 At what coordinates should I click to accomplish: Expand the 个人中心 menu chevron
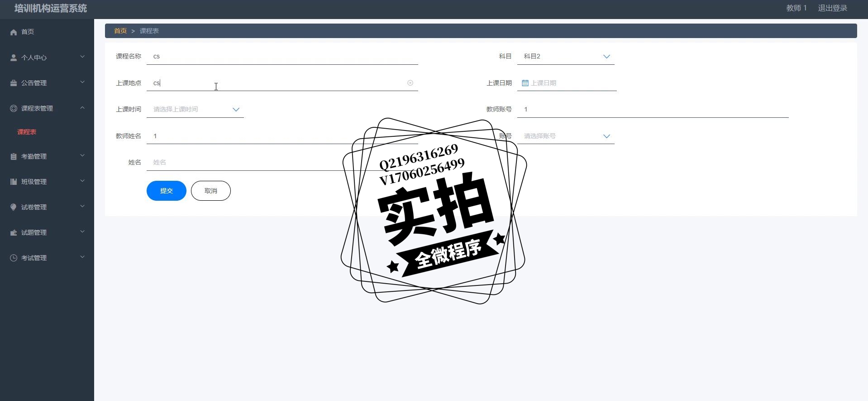click(x=82, y=57)
